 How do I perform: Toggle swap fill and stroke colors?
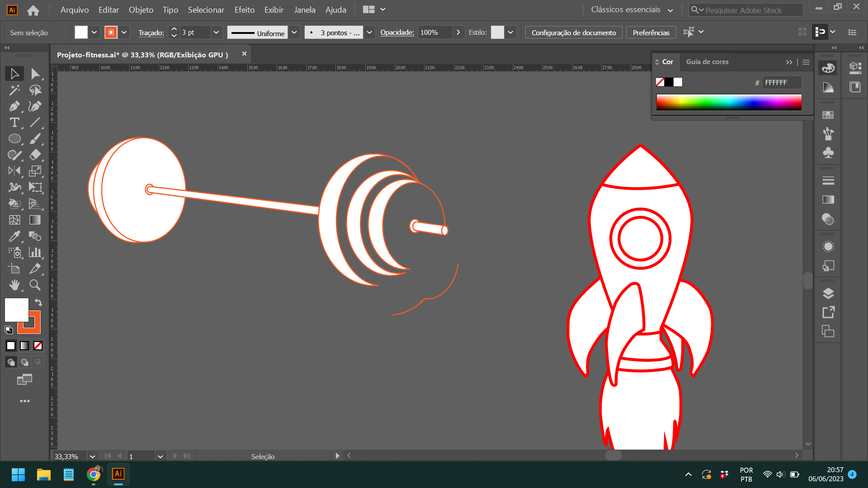click(38, 302)
